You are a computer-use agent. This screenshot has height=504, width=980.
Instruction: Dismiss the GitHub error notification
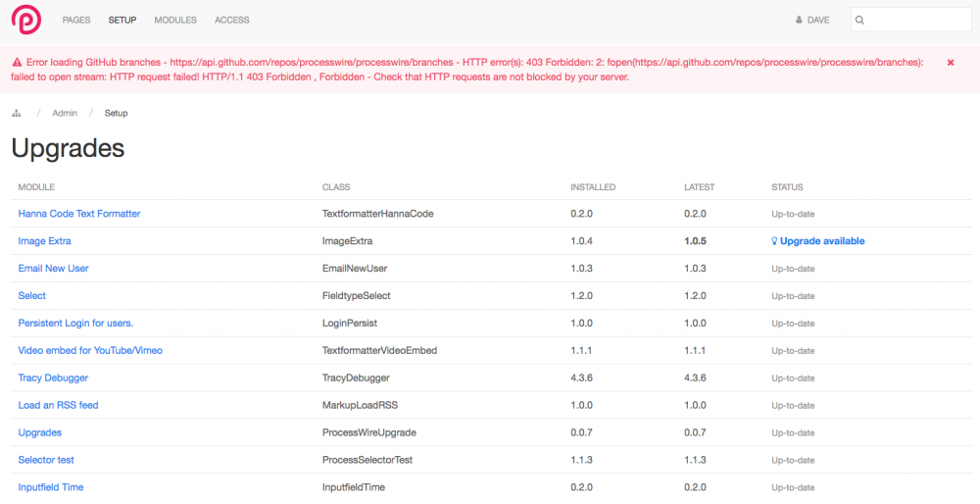click(x=950, y=62)
